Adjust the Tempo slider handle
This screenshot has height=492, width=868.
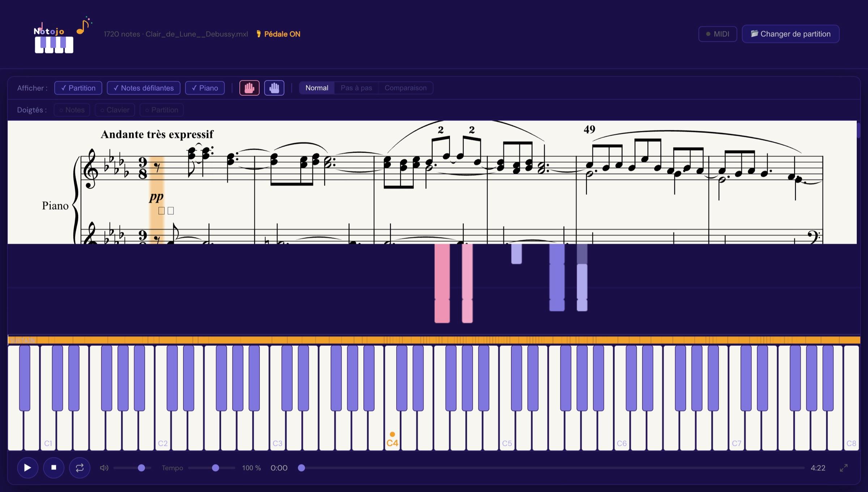tap(216, 468)
